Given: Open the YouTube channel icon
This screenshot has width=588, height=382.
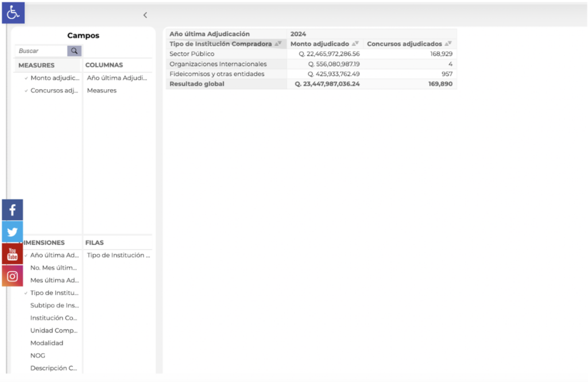Looking at the screenshot, I should pyautogui.click(x=13, y=254).
